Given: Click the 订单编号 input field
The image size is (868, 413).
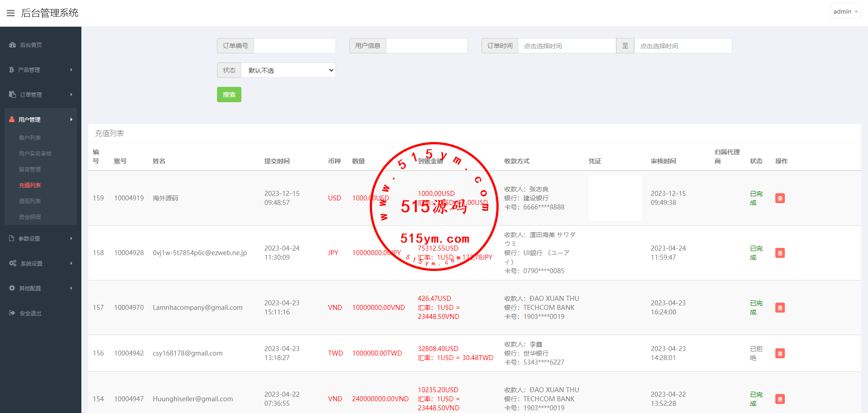Looking at the screenshot, I should click(294, 46).
